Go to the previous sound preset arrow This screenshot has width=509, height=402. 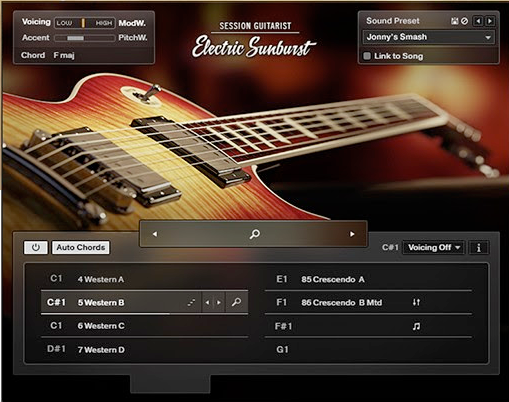[x=478, y=21]
